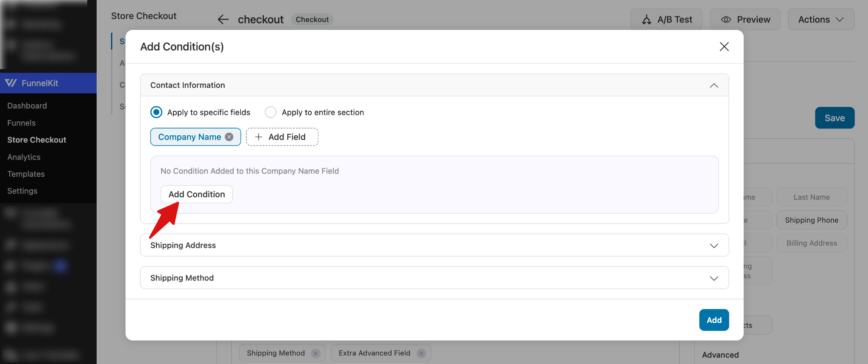
Task: Click the Preview eye icon
Action: [726, 20]
